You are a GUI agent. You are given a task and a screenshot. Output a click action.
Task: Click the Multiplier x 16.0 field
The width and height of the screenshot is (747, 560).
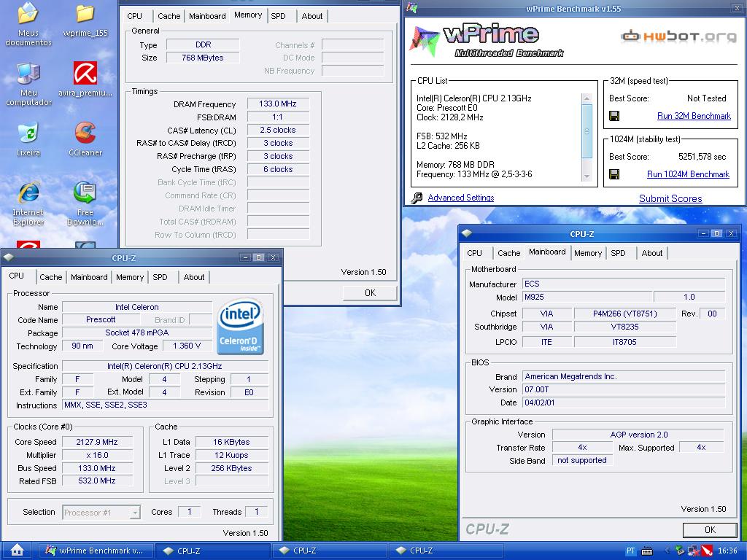[97, 455]
